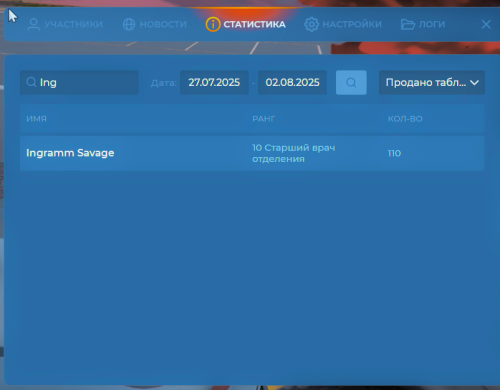Viewport: 500px width, 390px height.
Task: Click the orange info icon beside Статистика
Action: click(213, 24)
